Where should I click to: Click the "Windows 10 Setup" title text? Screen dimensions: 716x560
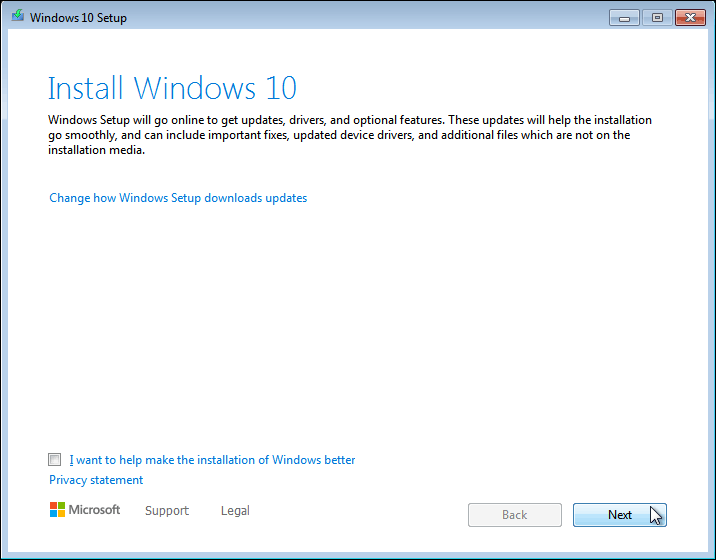78,18
